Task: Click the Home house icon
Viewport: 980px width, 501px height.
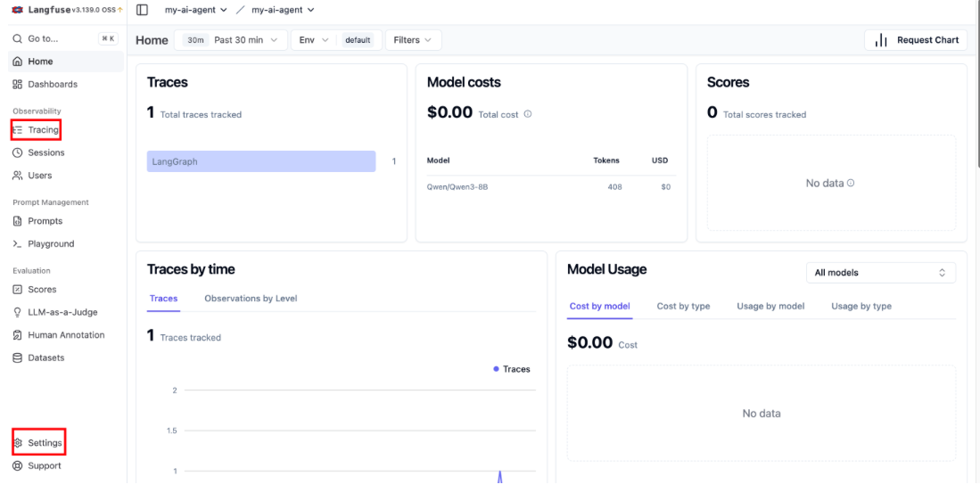Action: point(18,62)
